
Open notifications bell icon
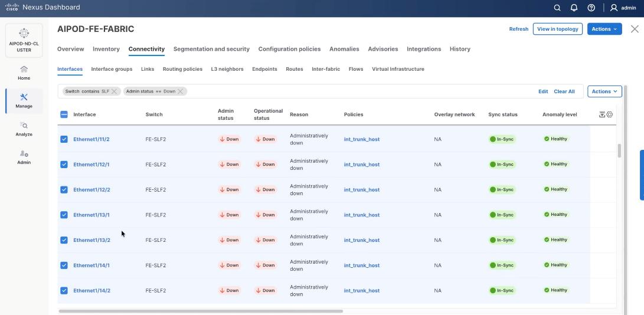tap(574, 8)
